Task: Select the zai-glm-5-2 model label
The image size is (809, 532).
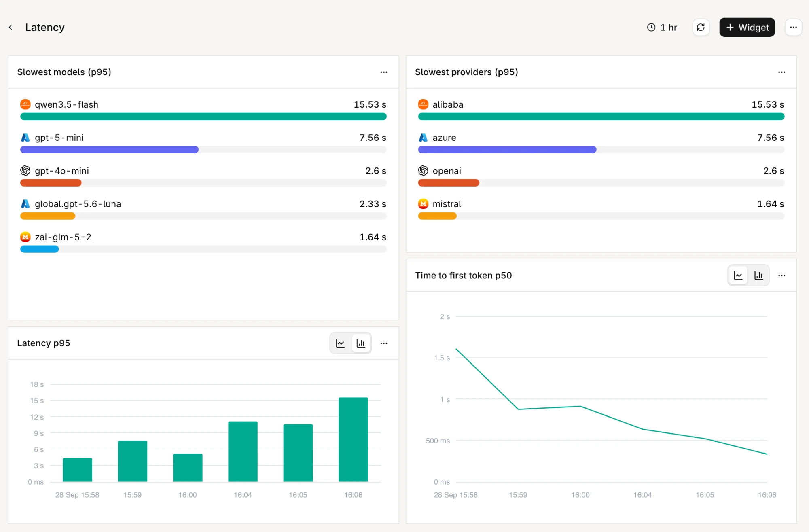Action: pyautogui.click(x=63, y=237)
